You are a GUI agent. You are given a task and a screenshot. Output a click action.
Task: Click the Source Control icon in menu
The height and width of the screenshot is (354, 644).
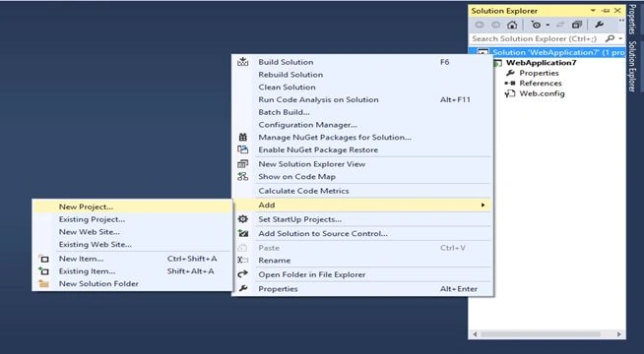coord(243,233)
